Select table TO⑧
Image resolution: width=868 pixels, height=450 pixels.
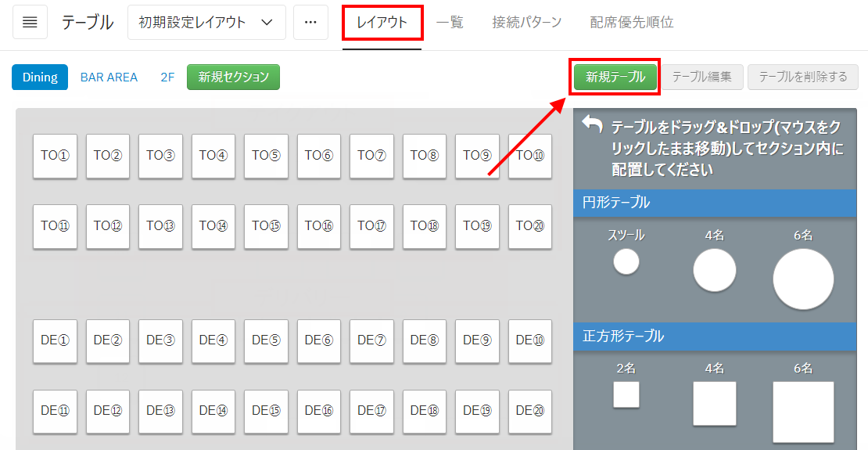coord(425,157)
